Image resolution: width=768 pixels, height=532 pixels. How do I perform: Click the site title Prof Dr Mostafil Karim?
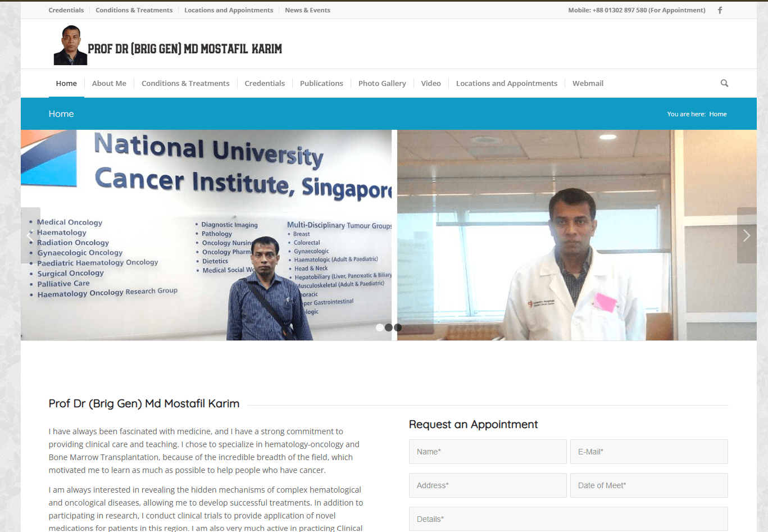(x=185, y=49)
